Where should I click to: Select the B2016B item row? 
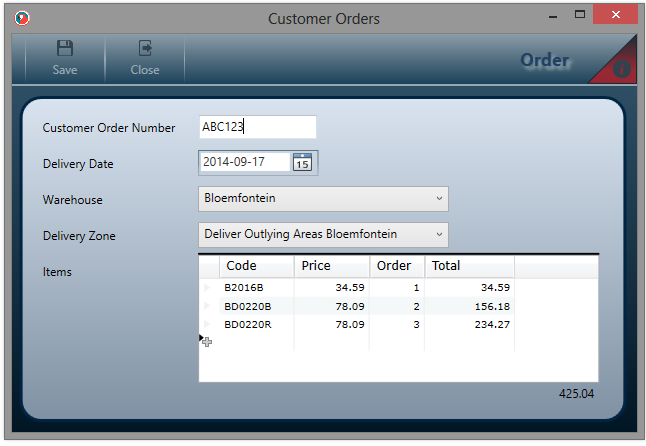tap(244, 288)
